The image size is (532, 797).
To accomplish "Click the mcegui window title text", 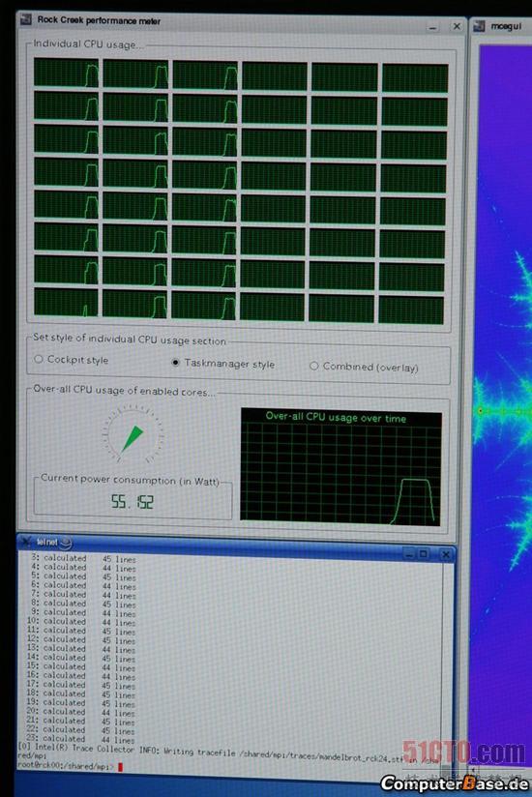I will 506,26.
